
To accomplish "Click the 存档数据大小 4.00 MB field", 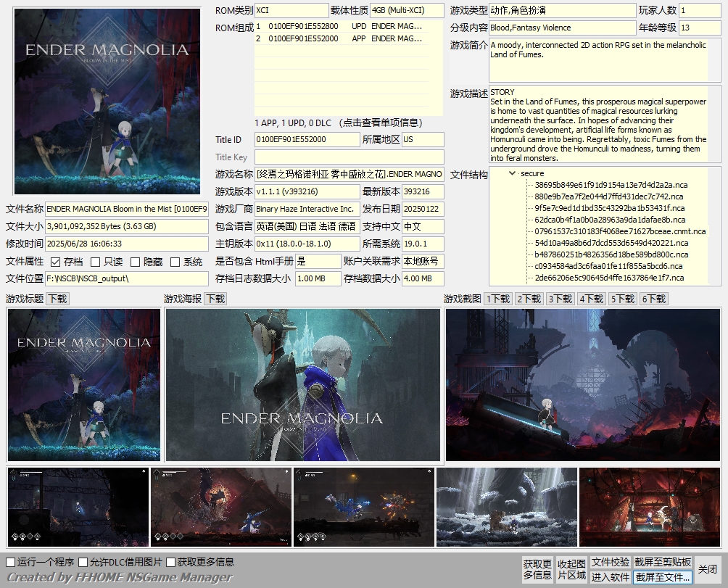I will (423, 279).
